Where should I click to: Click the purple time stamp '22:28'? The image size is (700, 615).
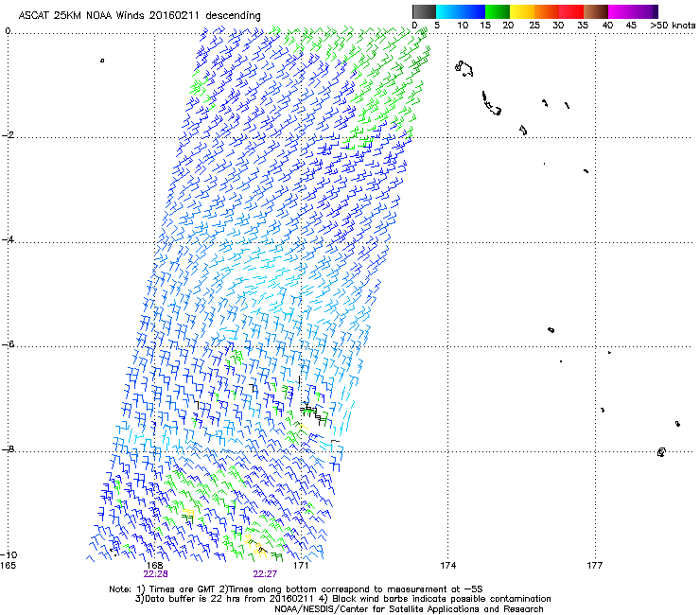point(155,574)
